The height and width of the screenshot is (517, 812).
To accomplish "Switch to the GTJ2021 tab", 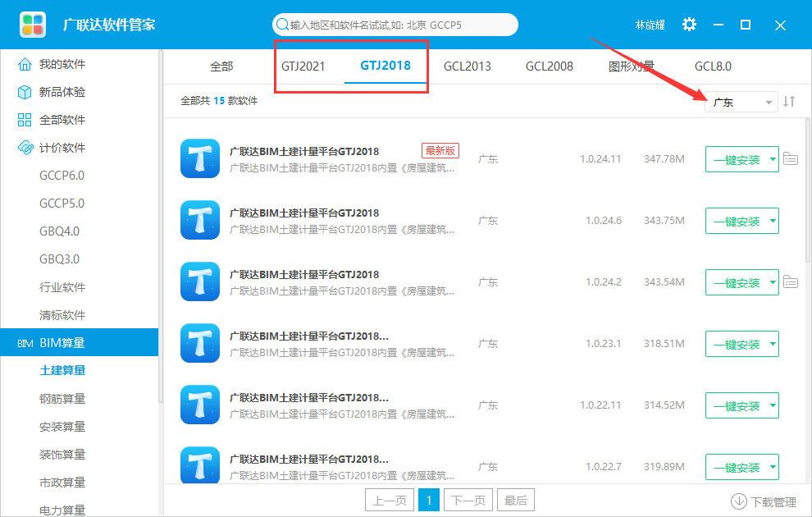I will click(x=303, y=66).
